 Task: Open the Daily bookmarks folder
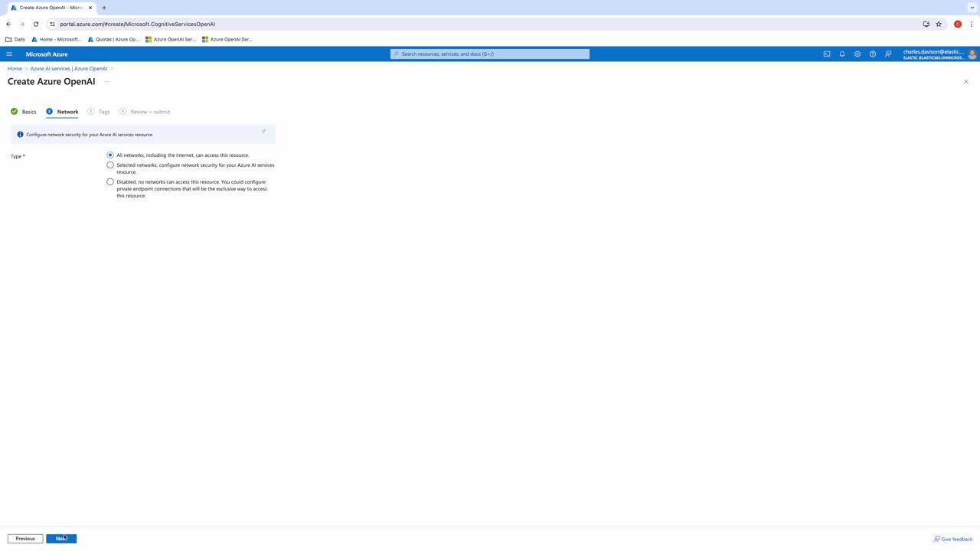point(15,39)
